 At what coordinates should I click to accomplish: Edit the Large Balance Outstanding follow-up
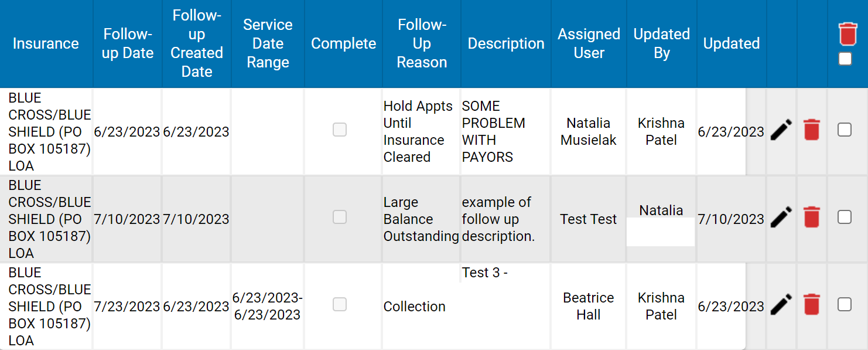click(781, 218)
